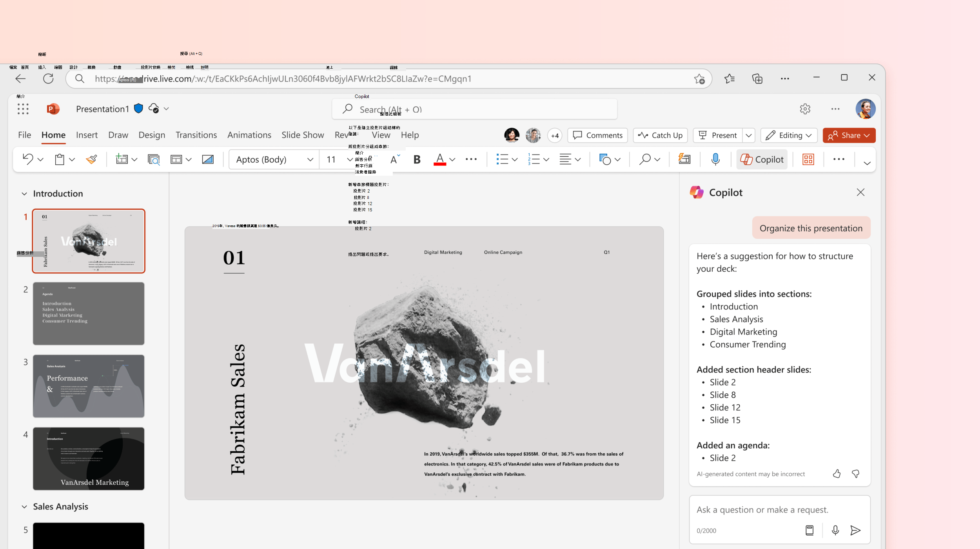Open the Settings gear icon

coord(805,109)
